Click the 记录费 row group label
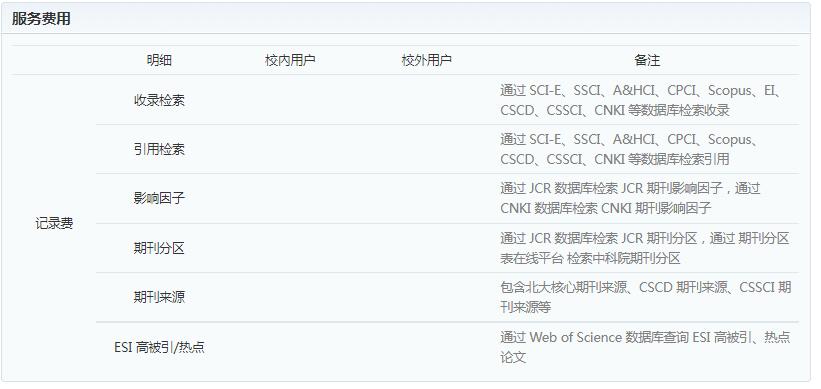The height and width of the screenshot is (389, 821). point(54,224)
